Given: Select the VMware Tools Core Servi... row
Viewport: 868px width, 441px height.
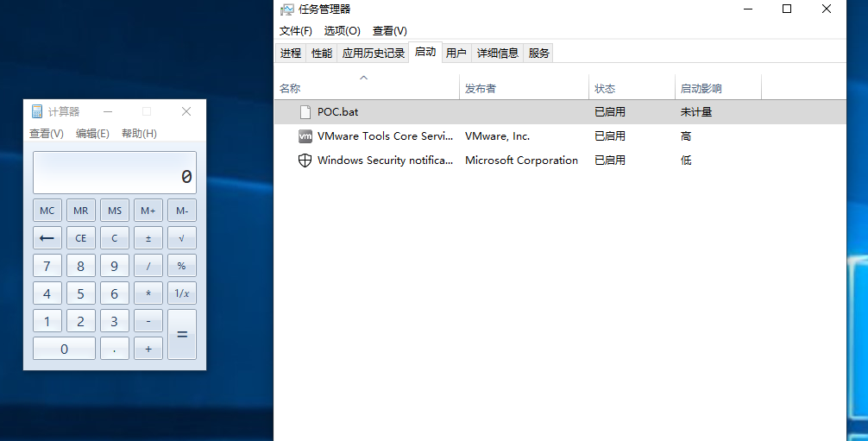Looking at the screenshot, I should click(x=560, y=136).
